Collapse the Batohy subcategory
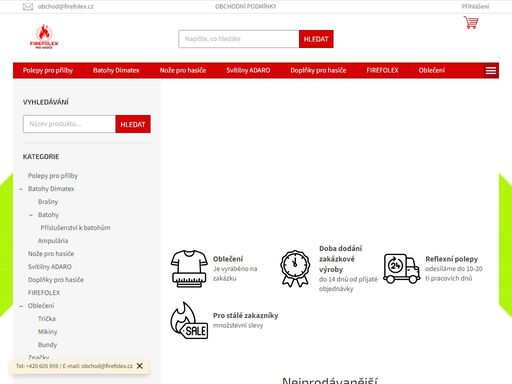Viewport: 512px width, 384px height. coord(31,215)
